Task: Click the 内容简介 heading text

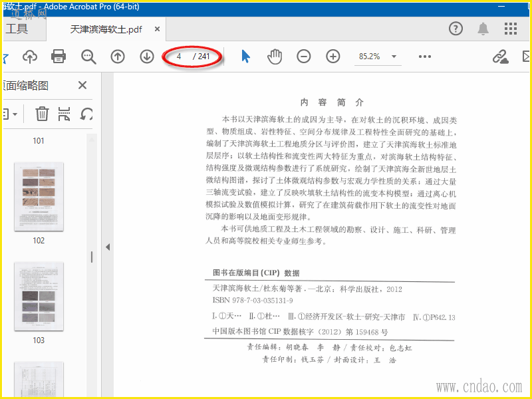Action: coord(332,102)
